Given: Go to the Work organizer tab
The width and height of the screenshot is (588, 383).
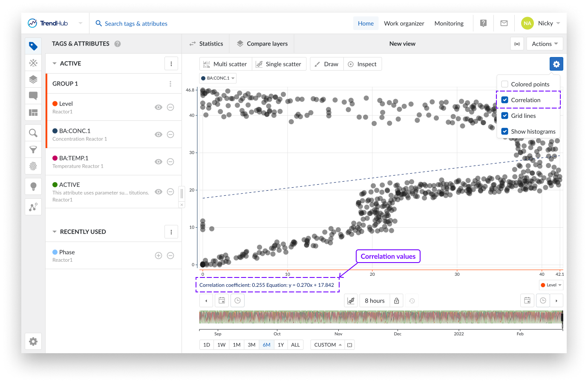Looking at the screenshot, I should tap(404, 23).
